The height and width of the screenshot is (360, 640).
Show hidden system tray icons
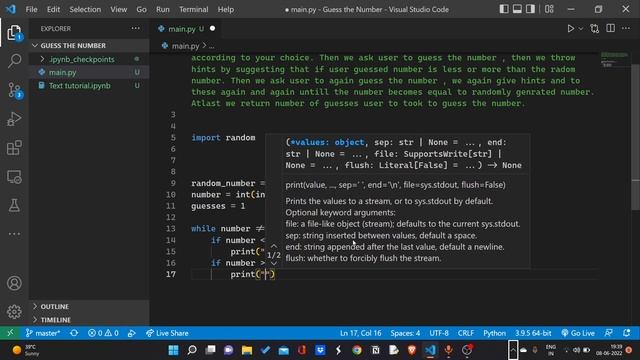tap(513, 350)
